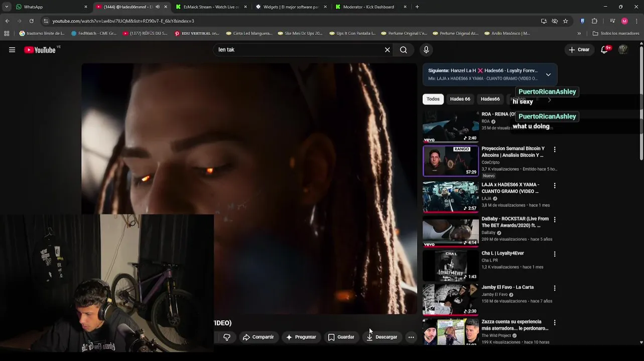Open the YouTube hamburger guide menu
This screenshot has height=361, width=644.
[12, 50]
